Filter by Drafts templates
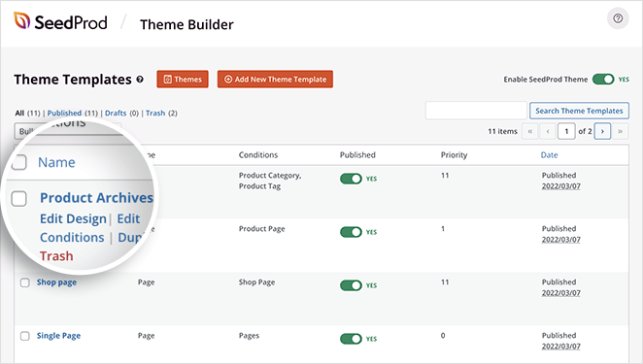The image size is (643, 364). 116,114
